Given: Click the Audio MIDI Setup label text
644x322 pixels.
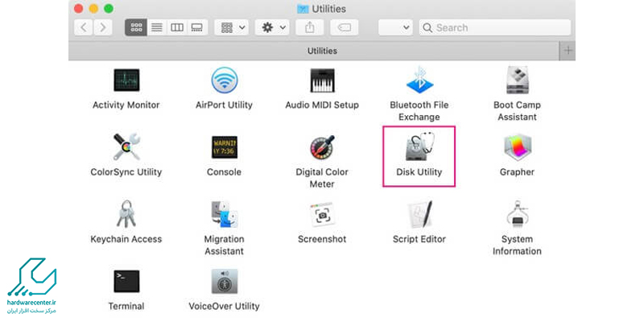Looking at the screenshot, I should click(x=322, y=105).
